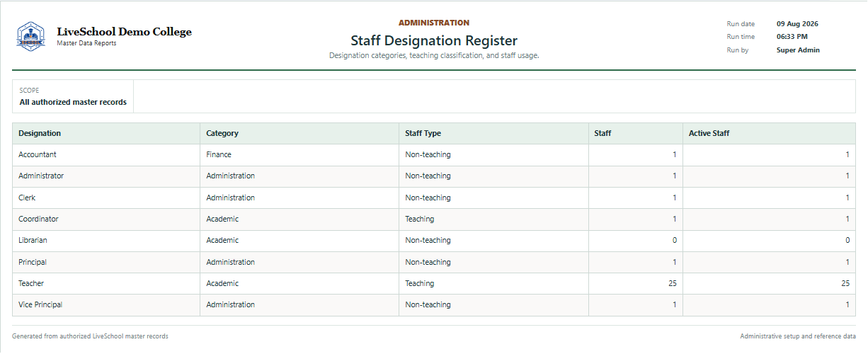Click the Run by label

coord(737,50)
